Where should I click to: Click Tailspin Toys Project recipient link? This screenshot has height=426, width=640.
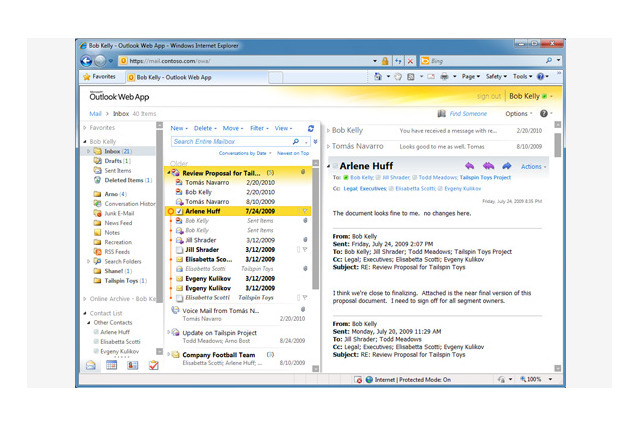pos(485,178)
